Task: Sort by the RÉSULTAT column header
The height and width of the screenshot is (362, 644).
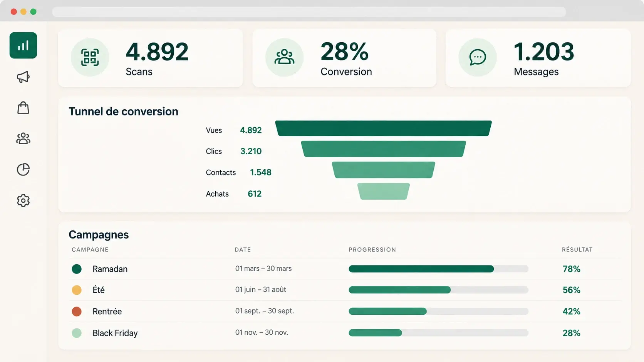Action: (577, 249)
